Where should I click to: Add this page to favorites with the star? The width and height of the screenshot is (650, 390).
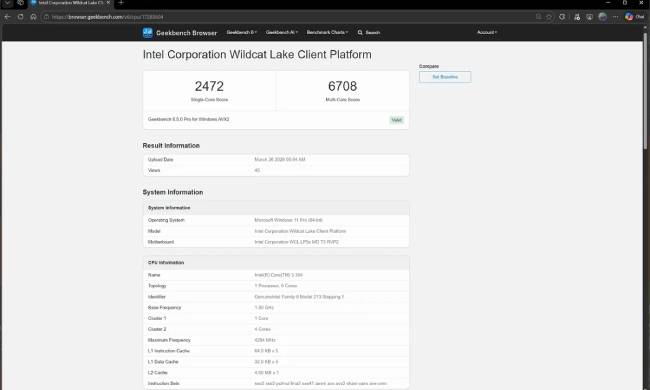(549, 17)
